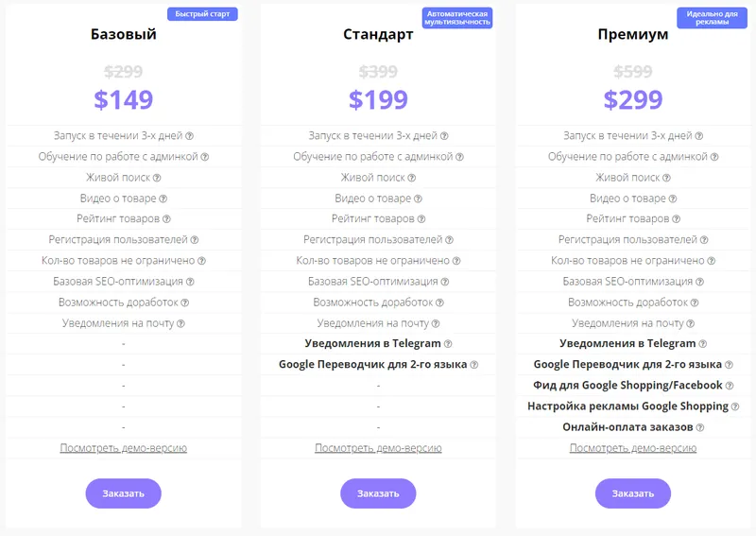Click help icon beside Базовый 'Базовая SEO-оптимизация'

(190, 282)
